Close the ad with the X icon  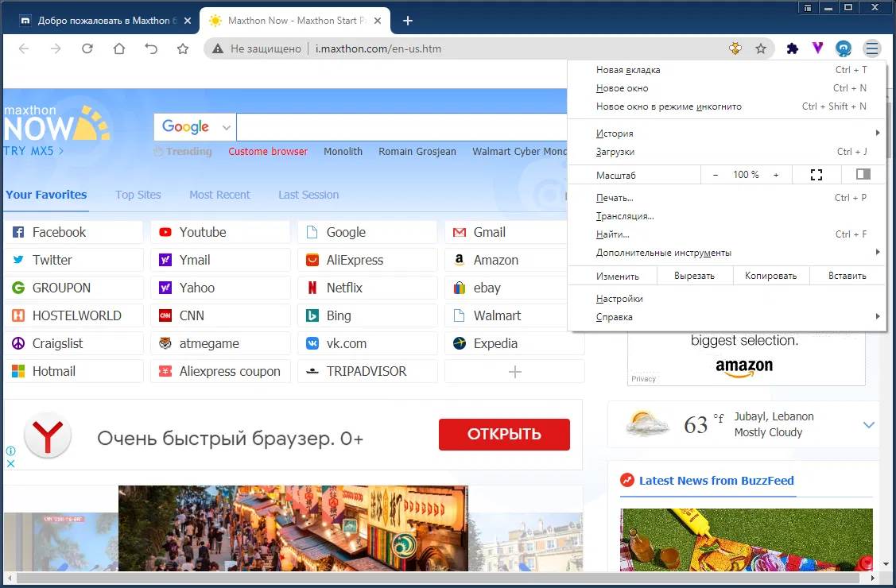click(x=10, y=463)
